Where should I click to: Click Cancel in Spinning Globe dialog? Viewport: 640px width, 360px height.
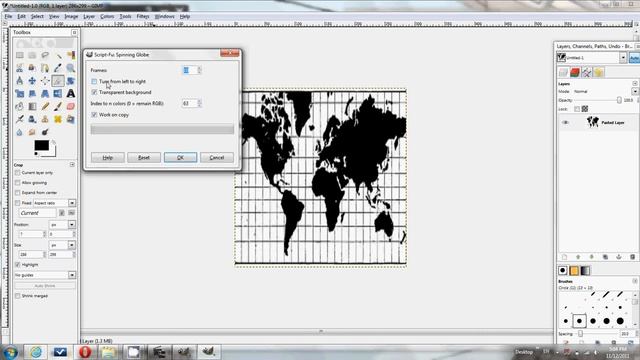click(217, 158)
